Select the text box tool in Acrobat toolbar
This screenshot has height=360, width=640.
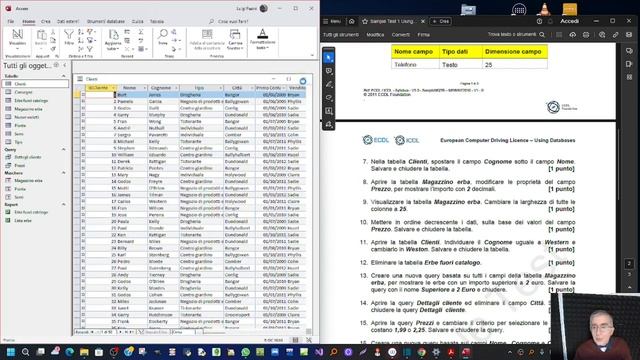329,111
